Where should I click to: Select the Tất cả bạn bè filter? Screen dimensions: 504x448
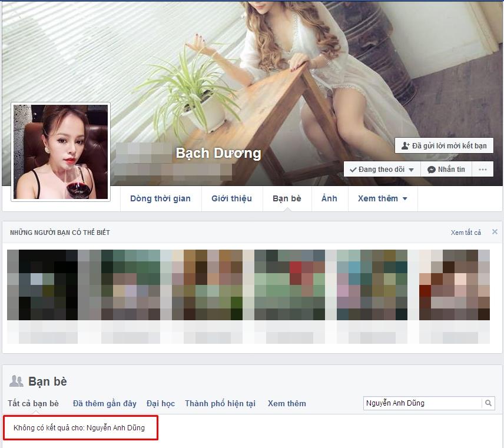pyautogui.click(x=33, y=403)
